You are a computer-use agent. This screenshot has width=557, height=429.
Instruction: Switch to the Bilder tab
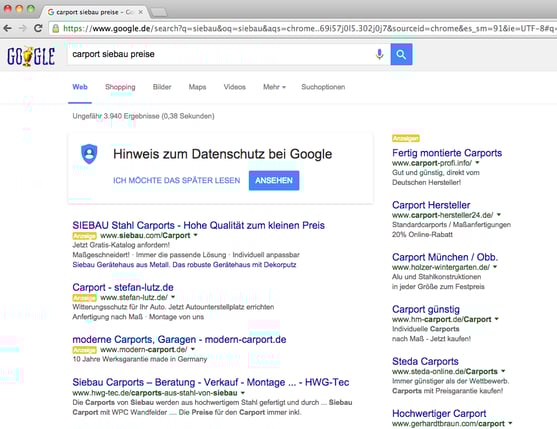pyautogui.click(x=162, y=87)
